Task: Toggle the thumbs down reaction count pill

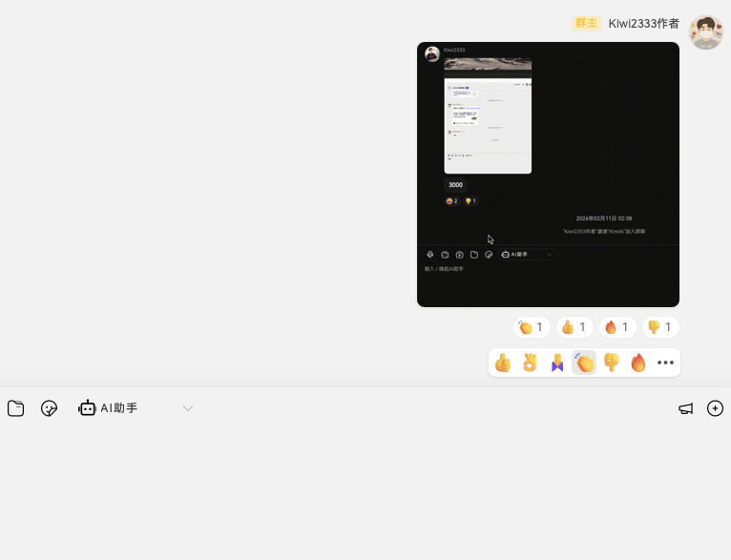Action: click(660, 327)
